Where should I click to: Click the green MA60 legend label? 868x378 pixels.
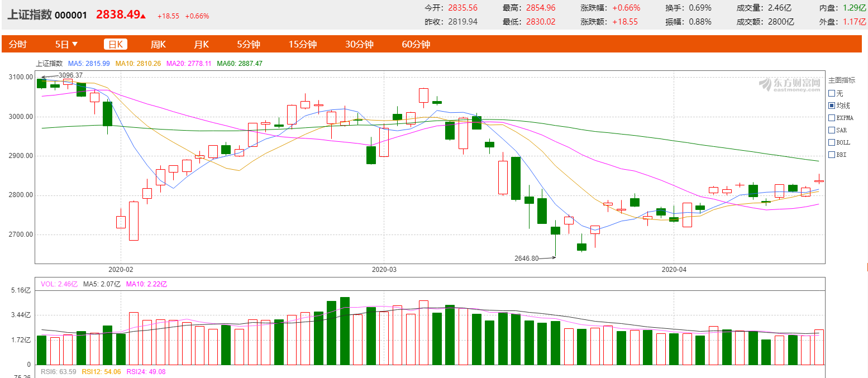239,64
